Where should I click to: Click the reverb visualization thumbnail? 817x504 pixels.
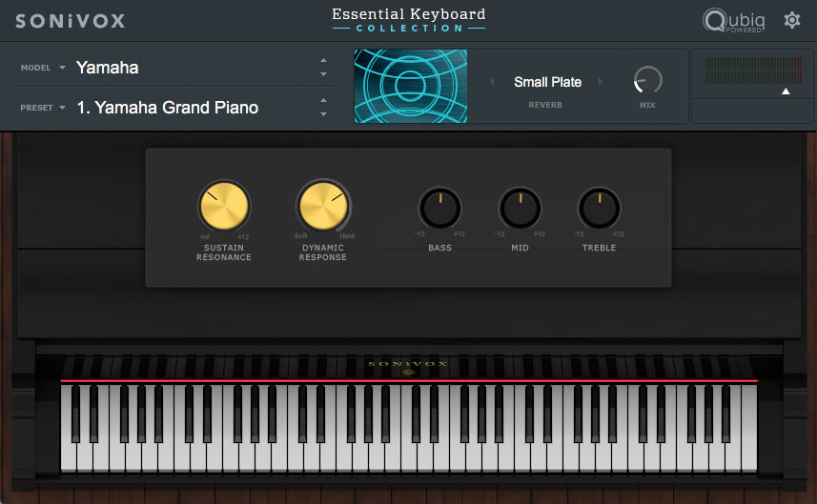coord(411,87)
